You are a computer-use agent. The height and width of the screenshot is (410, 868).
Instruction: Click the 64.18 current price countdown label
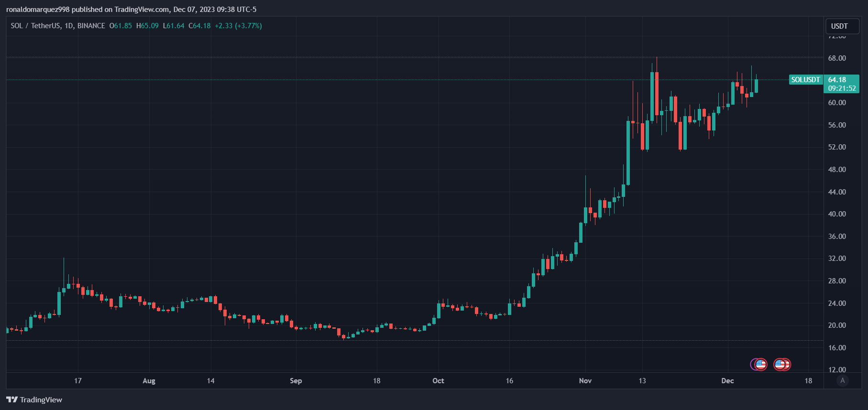click(842, 84)
